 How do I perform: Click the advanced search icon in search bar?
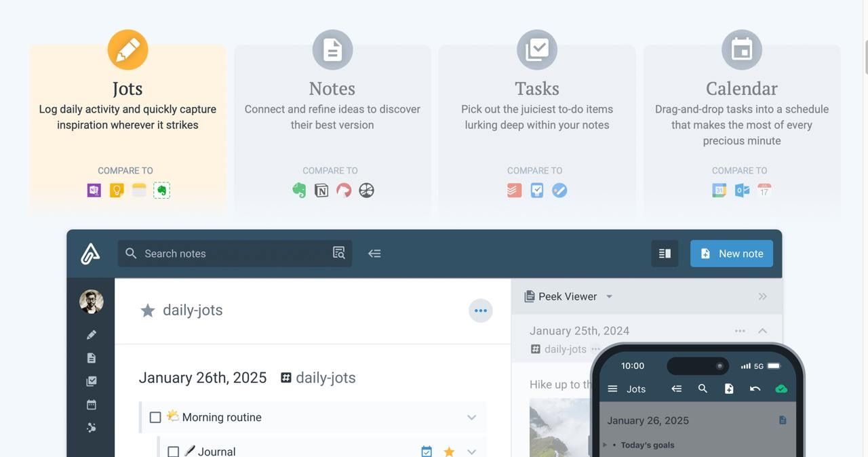point(338,254)
